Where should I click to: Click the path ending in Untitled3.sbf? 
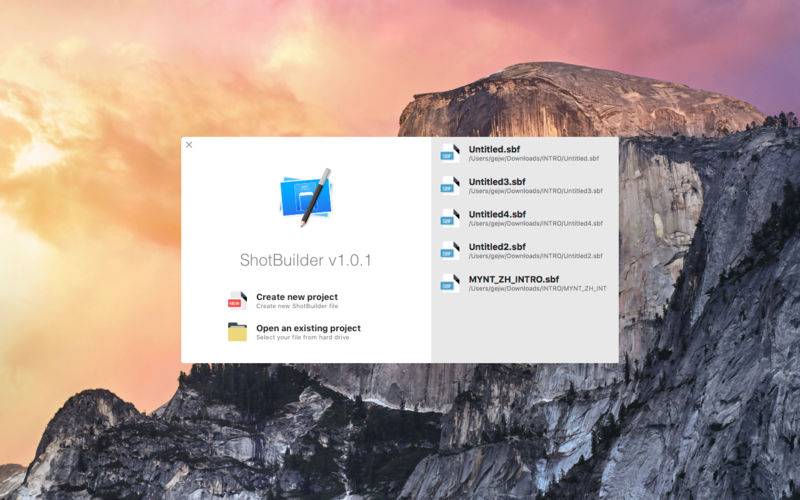click(536, 191)
